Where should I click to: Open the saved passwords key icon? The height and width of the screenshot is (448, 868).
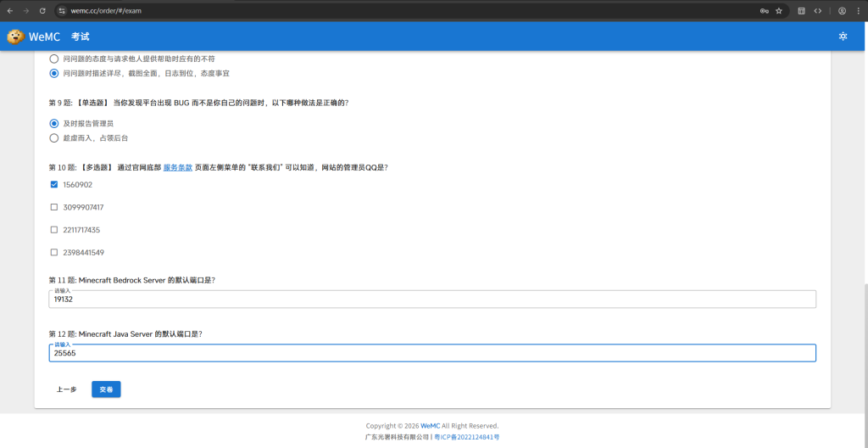pyautogui.click(x=764, y=11)
